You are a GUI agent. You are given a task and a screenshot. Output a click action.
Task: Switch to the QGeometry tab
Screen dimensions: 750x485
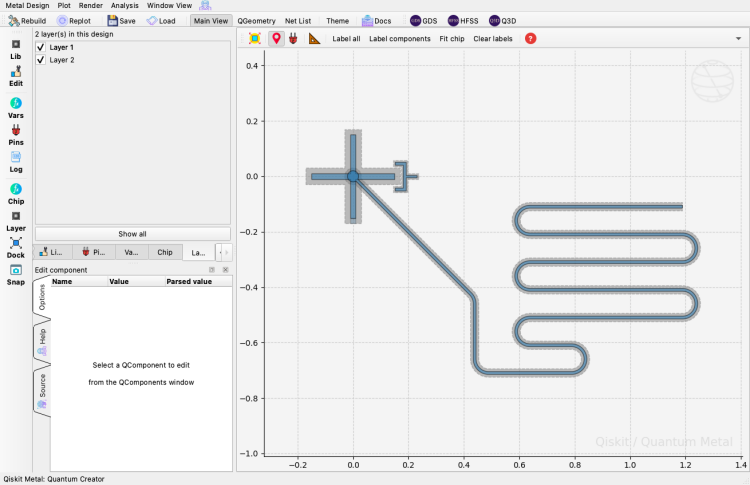[x=256, y=21]
